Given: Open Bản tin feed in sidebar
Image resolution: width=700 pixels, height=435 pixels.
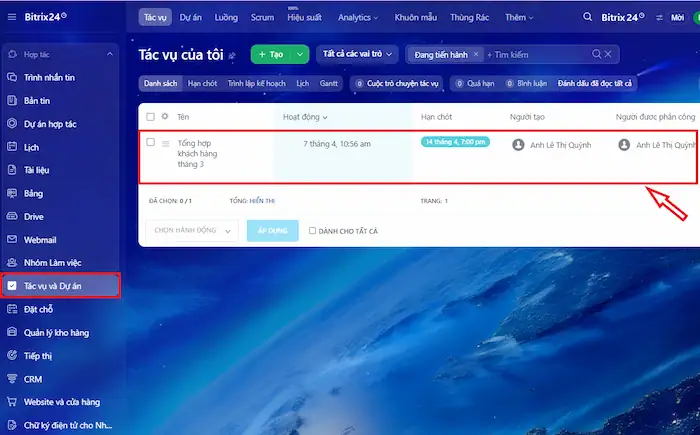Looking at the screenshot, I should coord(37,100).
